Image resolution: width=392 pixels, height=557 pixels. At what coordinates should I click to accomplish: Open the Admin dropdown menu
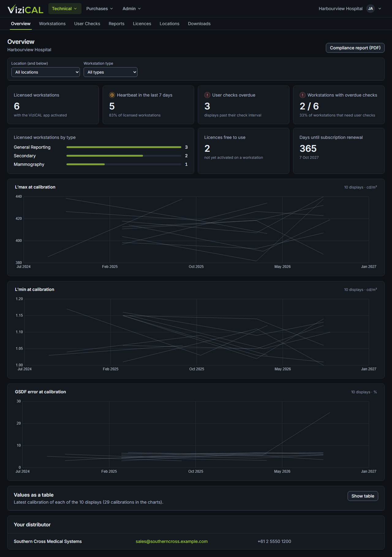(x=132, y=9)
